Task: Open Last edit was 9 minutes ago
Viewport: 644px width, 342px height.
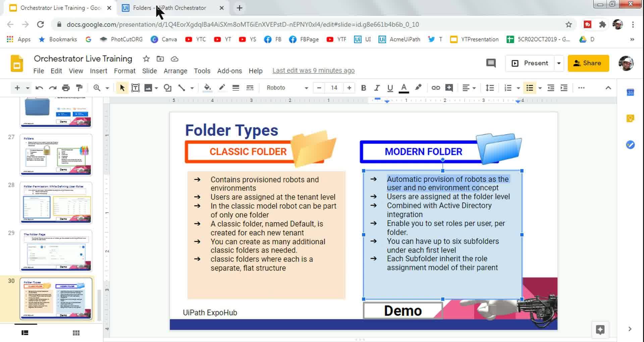Action: pos(313,70)
